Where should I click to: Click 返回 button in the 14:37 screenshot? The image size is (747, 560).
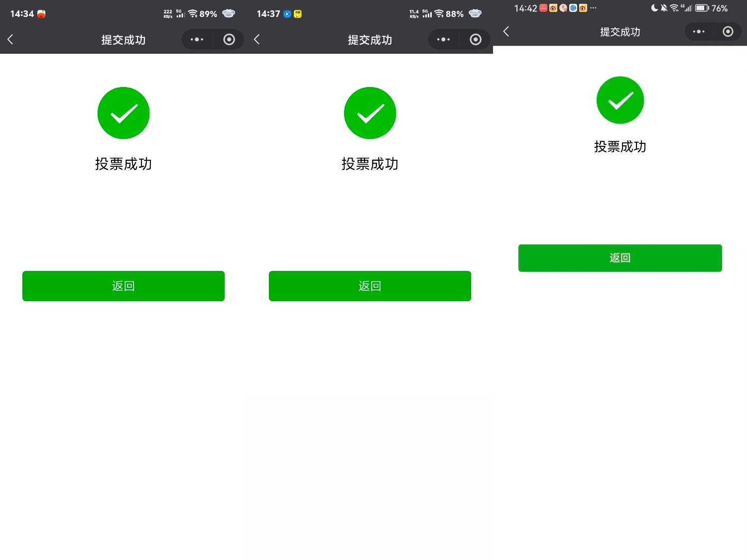[x=370, y=286]
